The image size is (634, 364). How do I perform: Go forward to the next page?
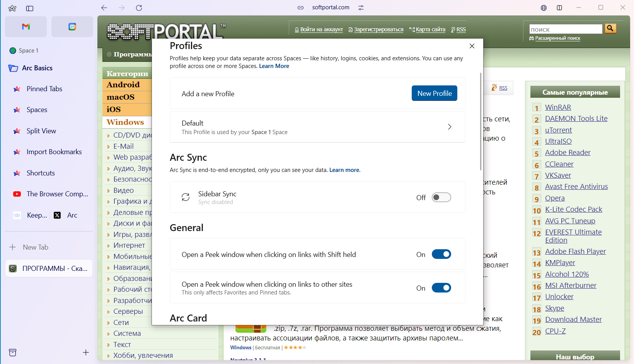click(122, 8)
